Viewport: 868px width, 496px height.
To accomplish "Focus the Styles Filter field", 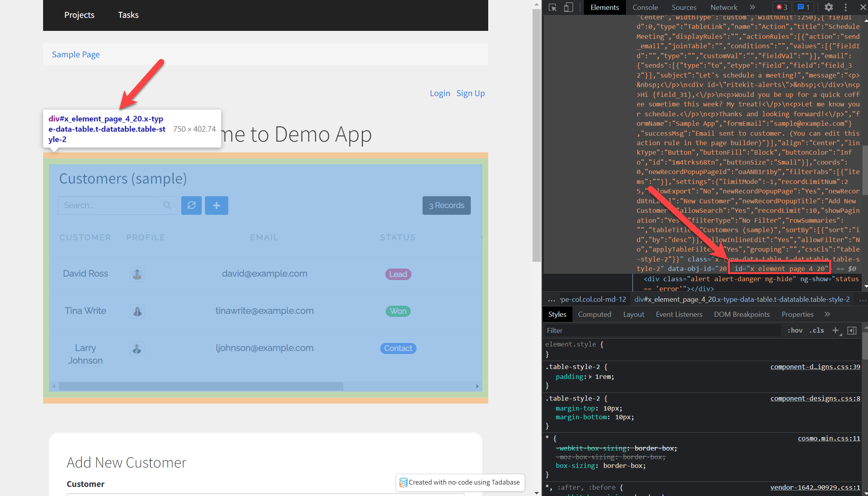I will [x=662, y=331].
